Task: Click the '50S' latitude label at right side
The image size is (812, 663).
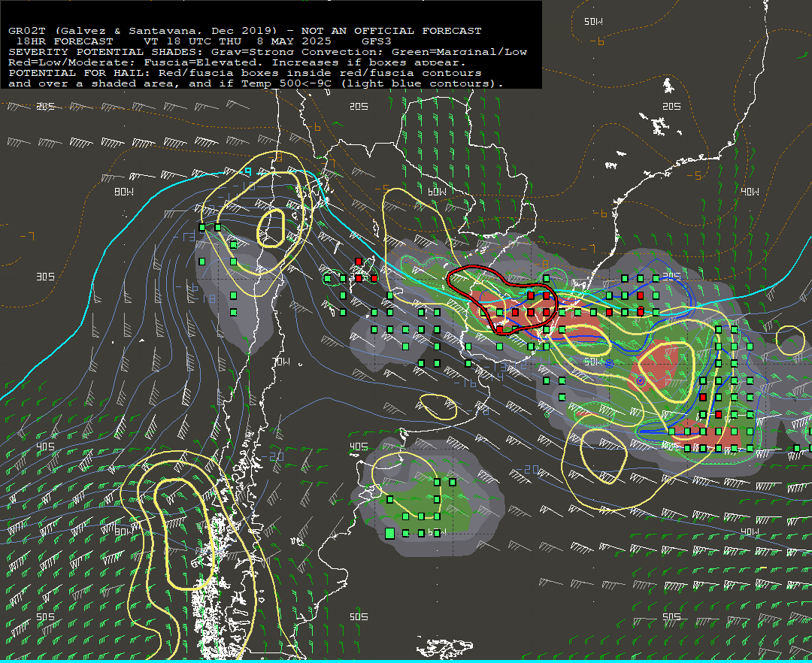Action: (x=671, y=616)
